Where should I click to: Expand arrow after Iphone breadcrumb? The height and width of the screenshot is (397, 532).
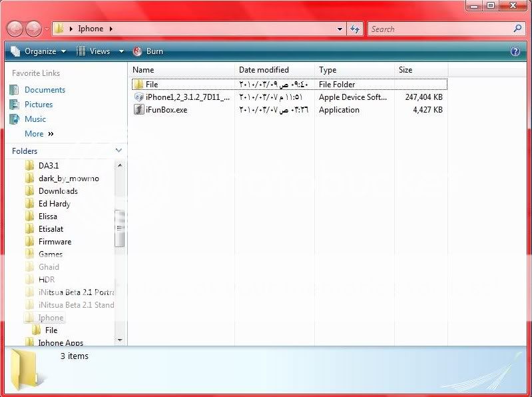pos(111,29)
